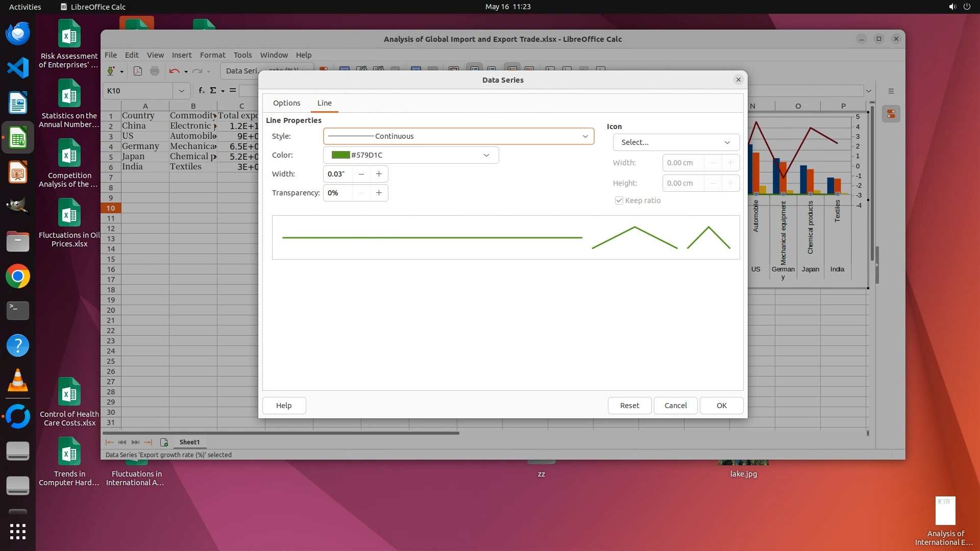Click the Reset button
The image size is (980, 551).
629,406
